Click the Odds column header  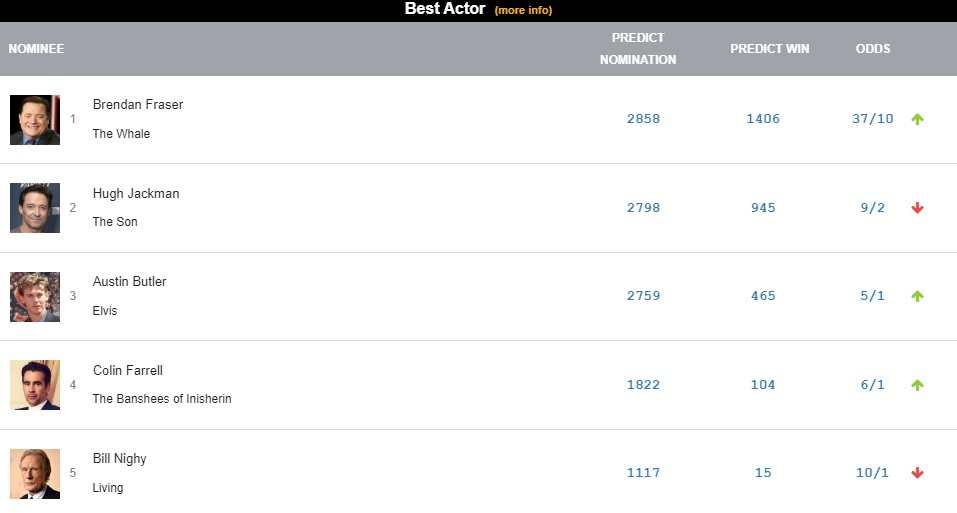[873, 48]
